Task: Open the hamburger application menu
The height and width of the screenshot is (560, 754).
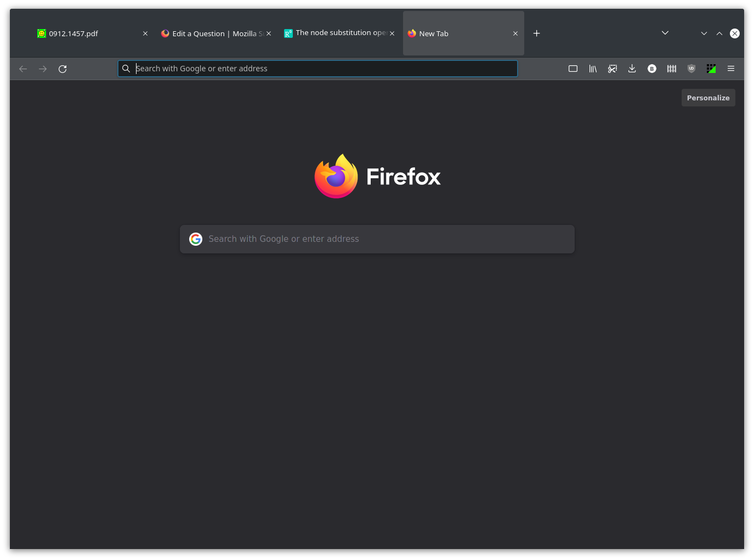Action: point(731,69)
